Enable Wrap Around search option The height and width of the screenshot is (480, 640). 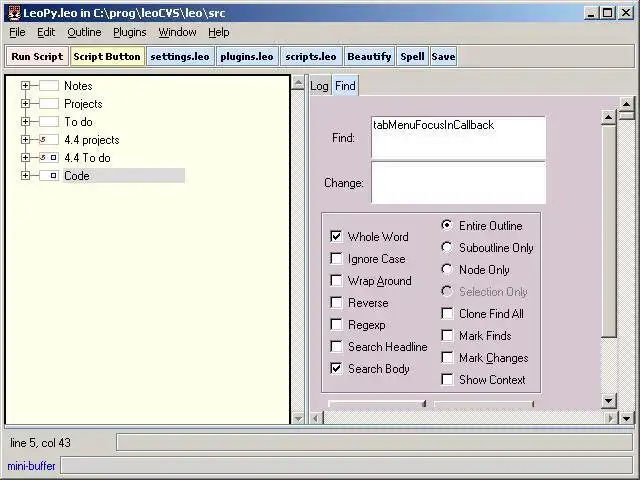[336, 280]
